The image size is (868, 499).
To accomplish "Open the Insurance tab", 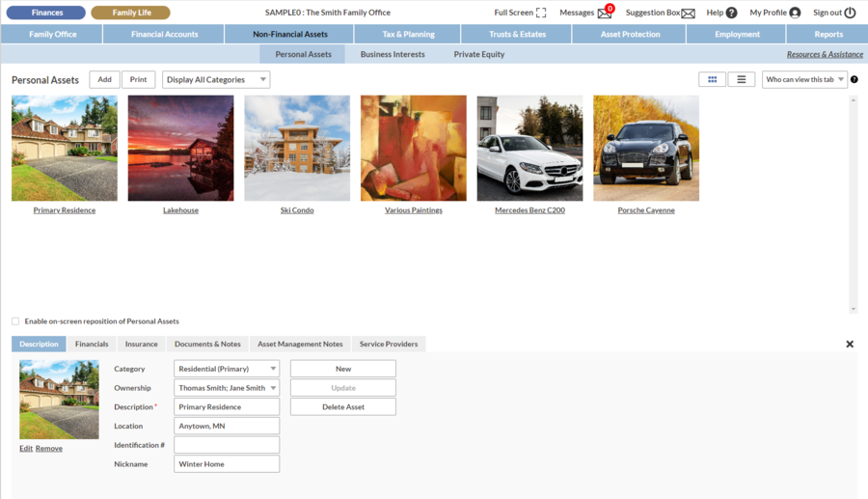I will pos(141,344).
